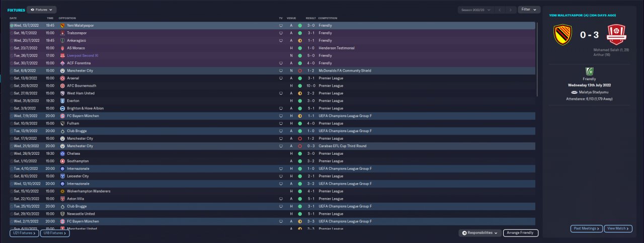644x243 pixels.
Task: Click the red loss indicator for Community Shield match
Action: click(x=300, y=71)
